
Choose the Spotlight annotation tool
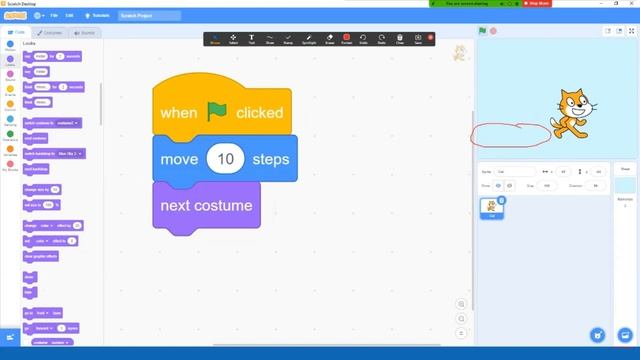[309, 39]
